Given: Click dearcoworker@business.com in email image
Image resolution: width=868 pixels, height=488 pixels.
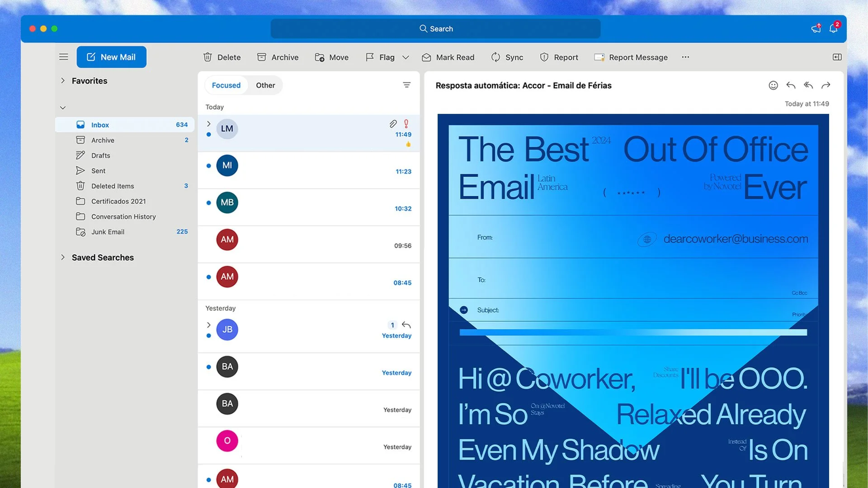Looking at the screenshot, I should pyautogui.click(x=736, y=239).
